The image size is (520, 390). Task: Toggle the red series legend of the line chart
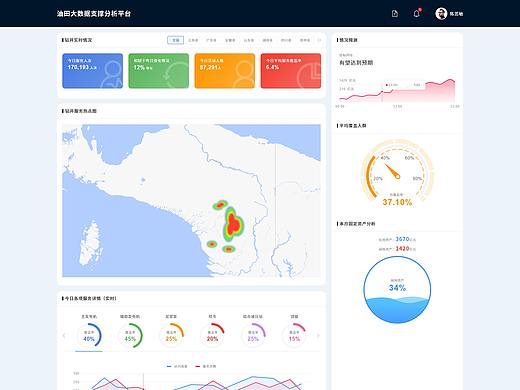point(206,366)
